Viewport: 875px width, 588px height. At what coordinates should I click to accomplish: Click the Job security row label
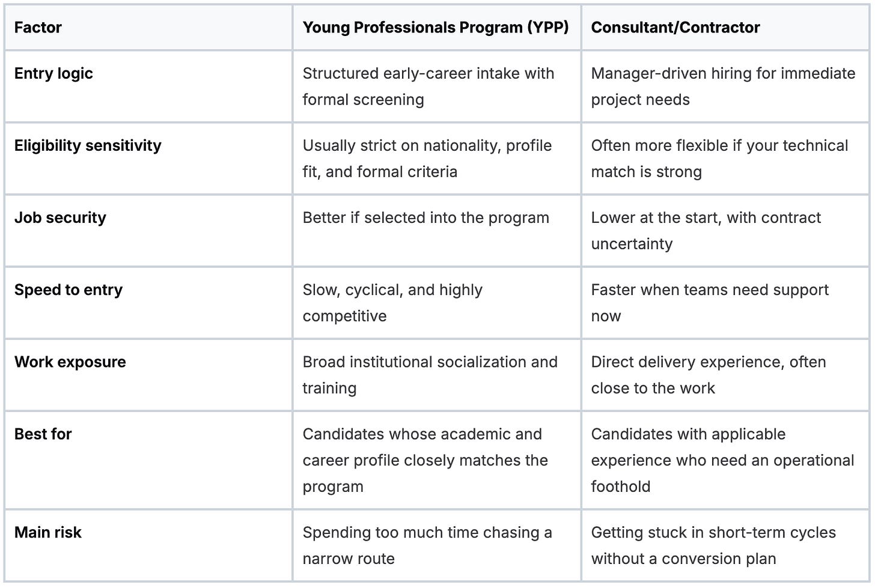pos(60,217)
